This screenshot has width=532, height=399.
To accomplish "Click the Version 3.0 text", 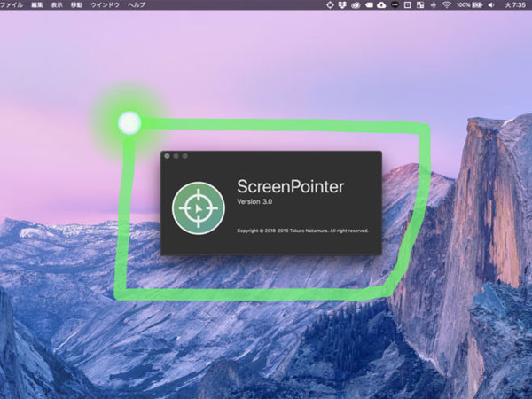I will click(x=254, y=201).
